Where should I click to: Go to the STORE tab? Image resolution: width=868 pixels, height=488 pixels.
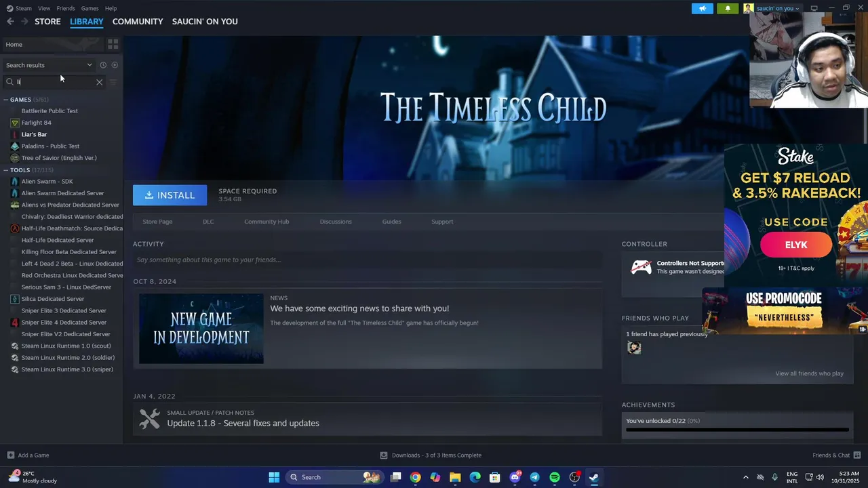coord(47,22)
